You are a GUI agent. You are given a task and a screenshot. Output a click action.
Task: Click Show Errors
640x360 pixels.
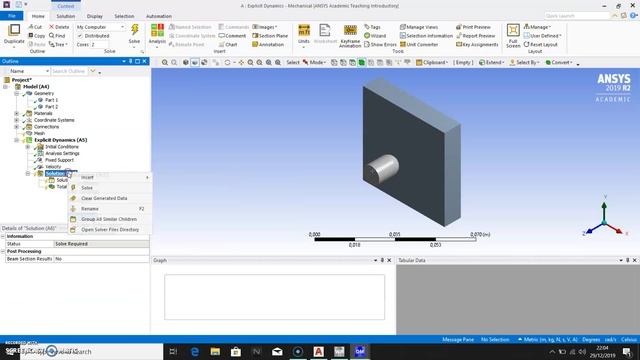[380, 44]
